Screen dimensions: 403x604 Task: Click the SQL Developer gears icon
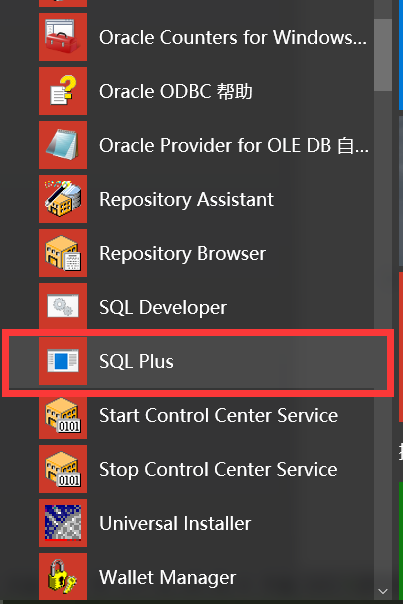point(63,307)
